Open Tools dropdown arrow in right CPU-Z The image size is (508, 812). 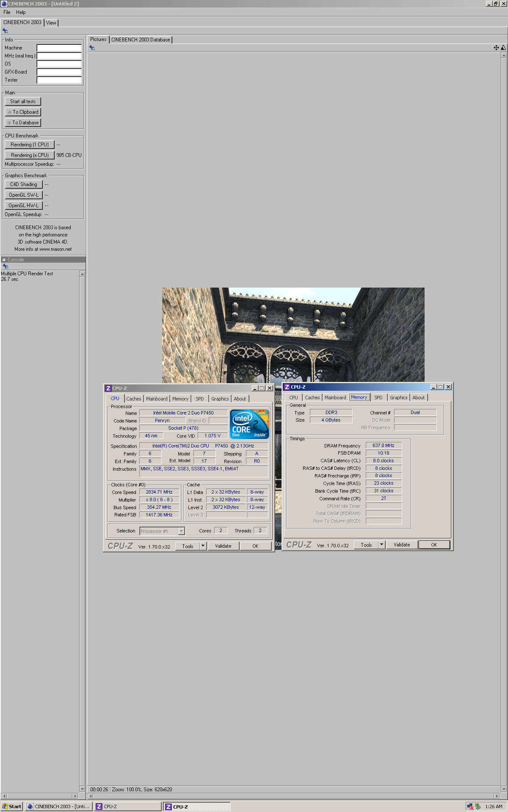(x=381, y=545)
